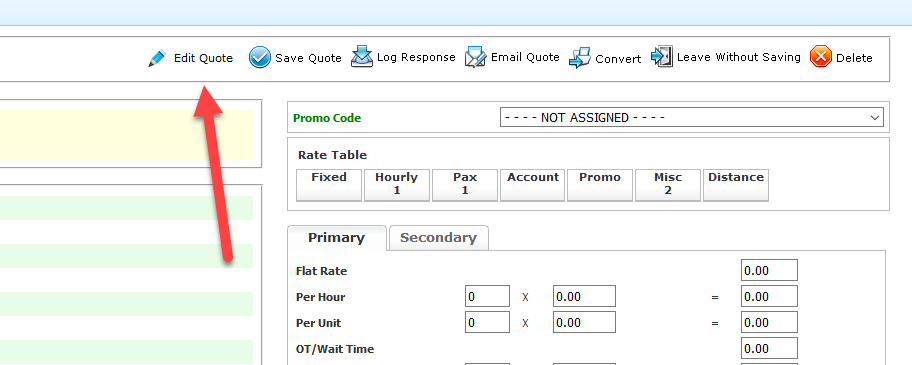This screenshot has height=365, width=912.
Task: Switch to the Secondary tab
Action: pos(439,238)
